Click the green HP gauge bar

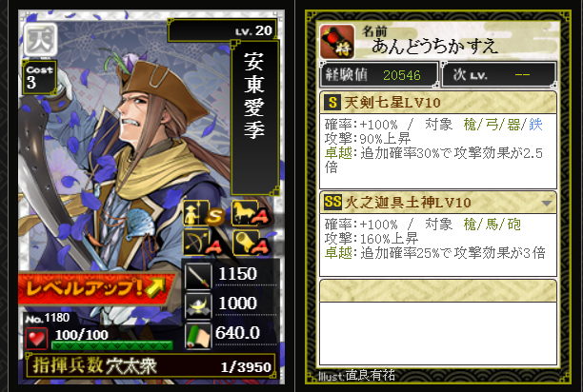(x=111, y=345)
